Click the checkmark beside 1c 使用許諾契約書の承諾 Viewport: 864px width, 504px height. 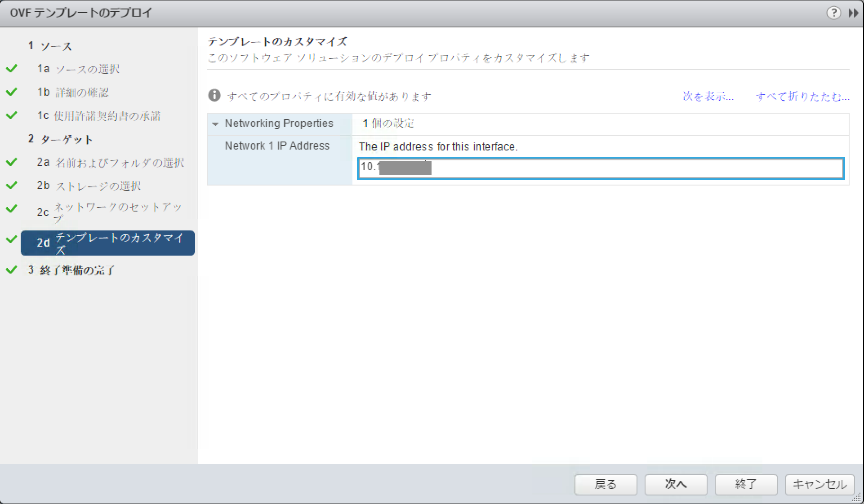click(12, 115)
